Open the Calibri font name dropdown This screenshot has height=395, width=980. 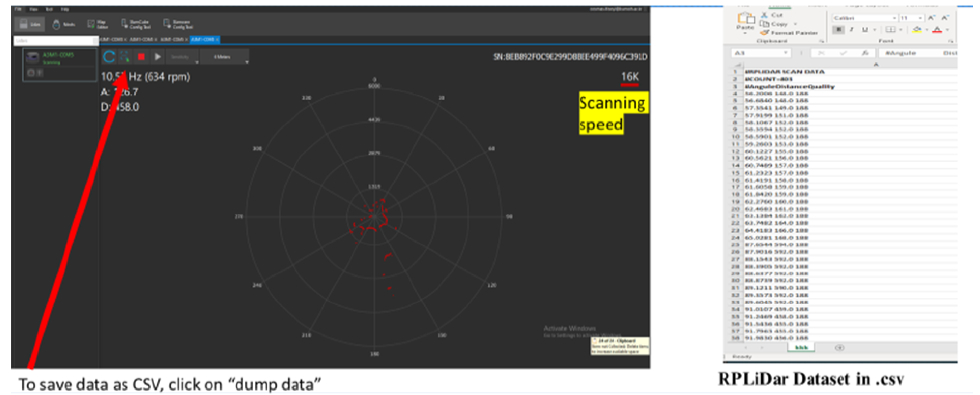[x=894, y=18]
